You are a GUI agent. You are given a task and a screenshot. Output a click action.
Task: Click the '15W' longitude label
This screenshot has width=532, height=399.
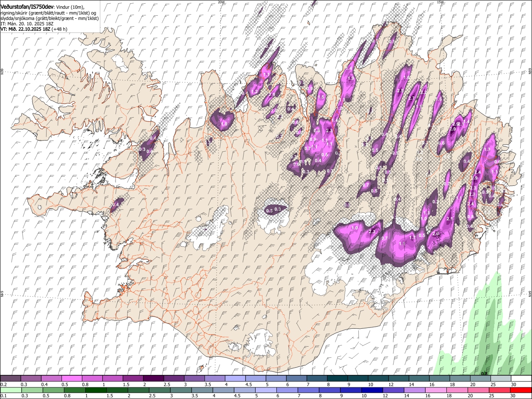(x=440, y=2)
